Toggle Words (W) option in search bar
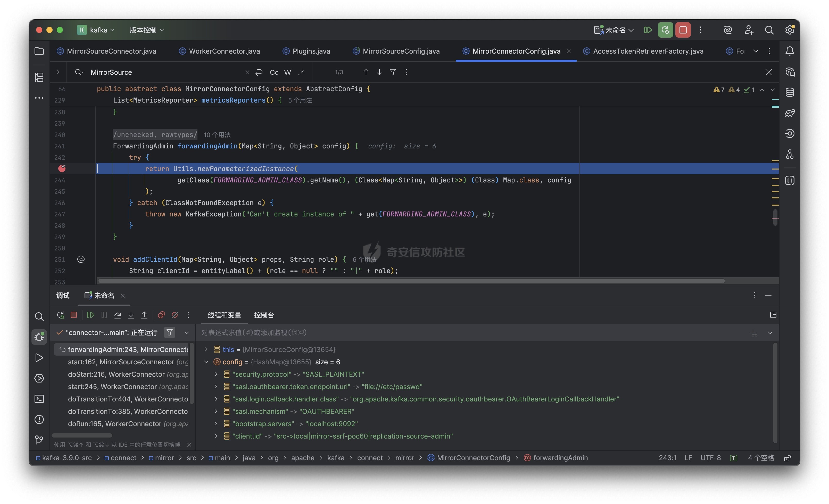This screenshot has width=829, height=504. tap(287, 72)
